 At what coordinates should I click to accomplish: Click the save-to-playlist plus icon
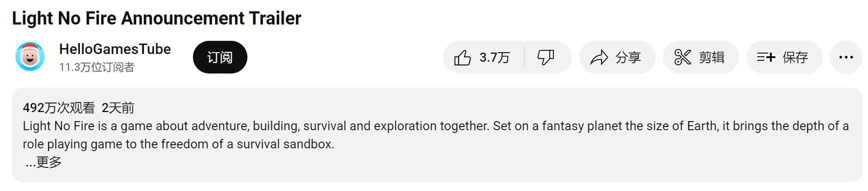tap(766, 57)
